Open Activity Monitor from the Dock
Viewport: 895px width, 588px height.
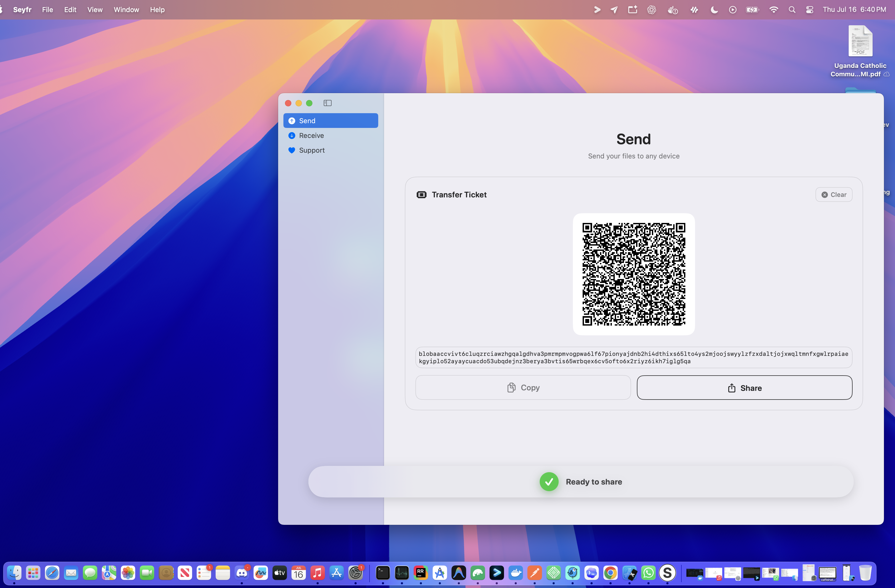pyautogui.click(x=402, y=572)
